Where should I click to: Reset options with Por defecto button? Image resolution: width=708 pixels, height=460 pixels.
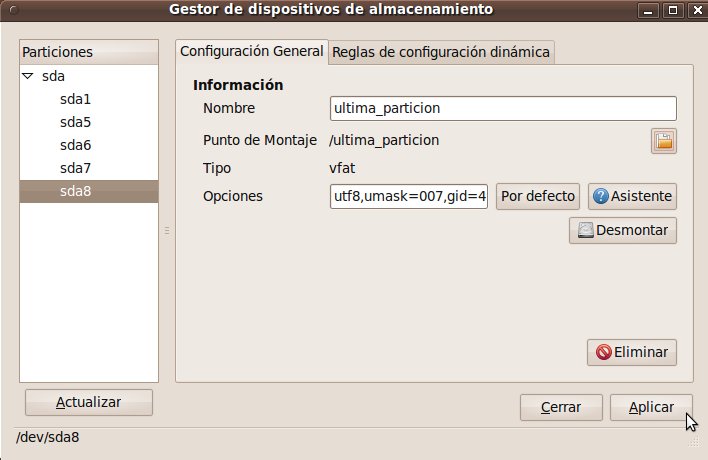pyautogui.click(x=538, y=196)
